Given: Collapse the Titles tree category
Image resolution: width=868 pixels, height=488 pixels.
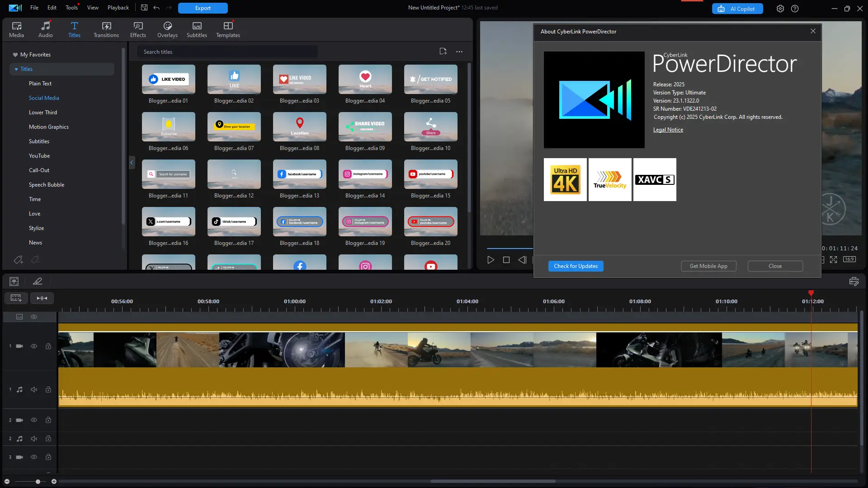Looking at the screenshot, I should pyautogui.click(x=16, y=69).
